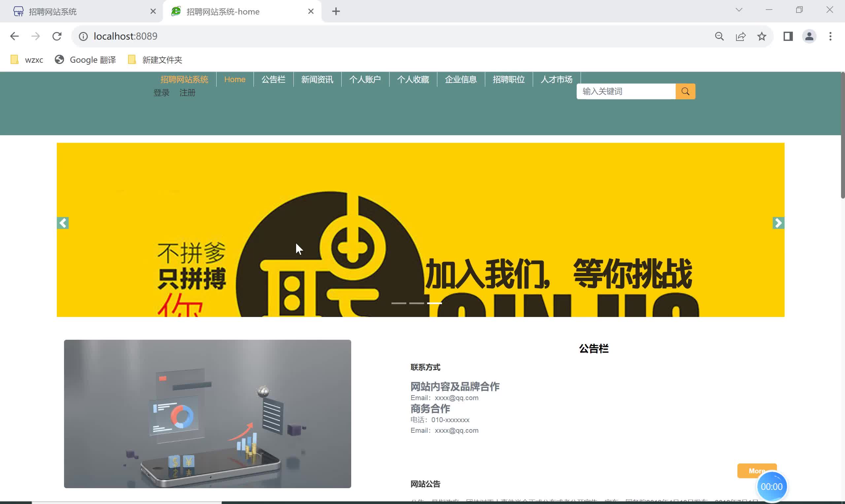Click the zoom icon in the browser toolbar
845x504 pixels.
[719, 36]
